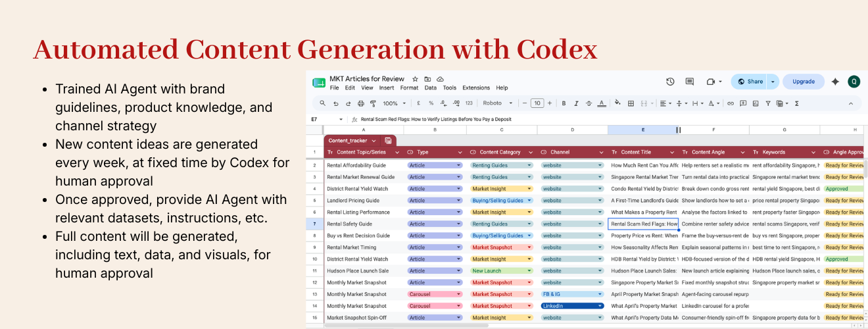
Task: Collapse the toolbar with the up chevron
Action: [851, 103]
